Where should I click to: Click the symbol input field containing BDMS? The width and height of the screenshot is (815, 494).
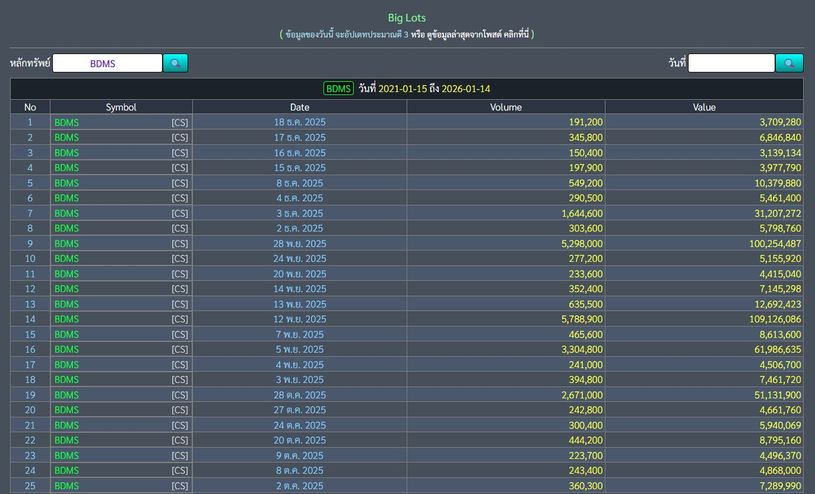[x=106, y=63]
